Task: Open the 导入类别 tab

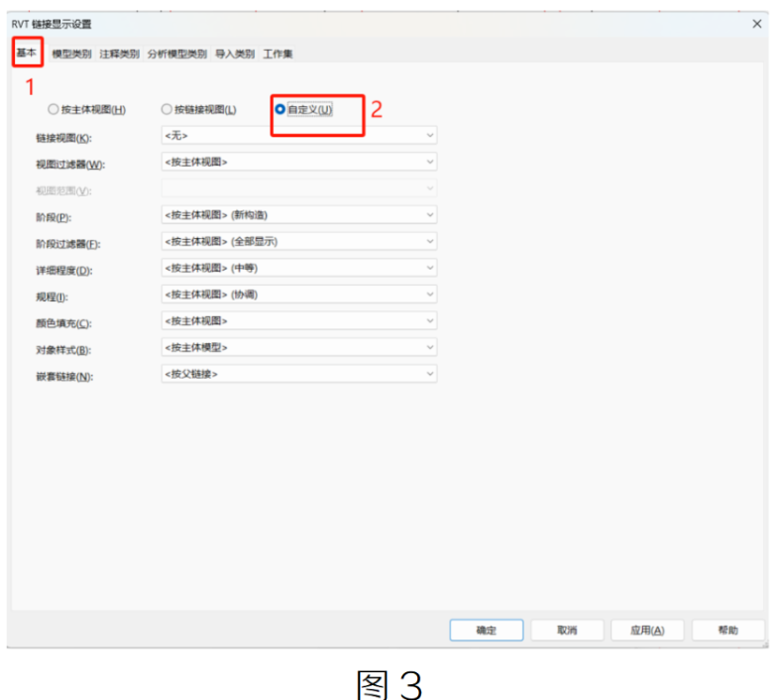Action: pyautogui.click(x=235, y=54)
